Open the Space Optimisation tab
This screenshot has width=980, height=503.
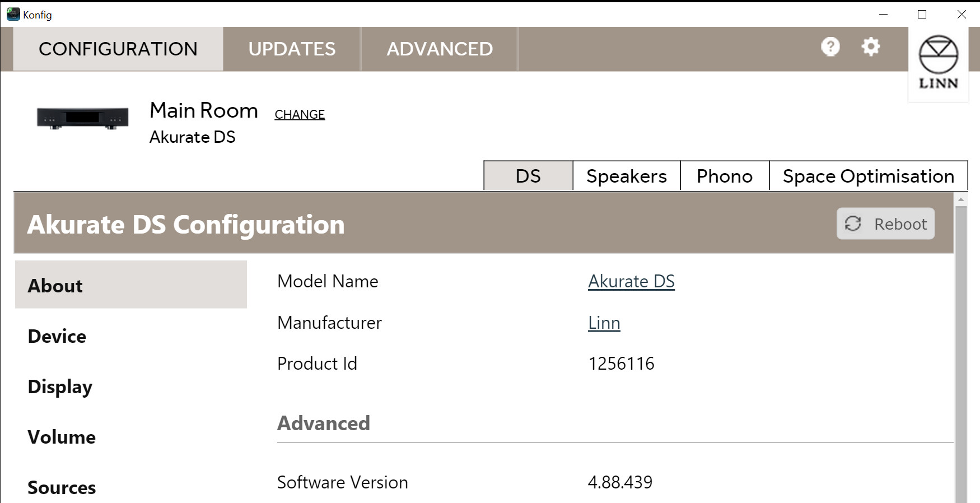(869, 176)
